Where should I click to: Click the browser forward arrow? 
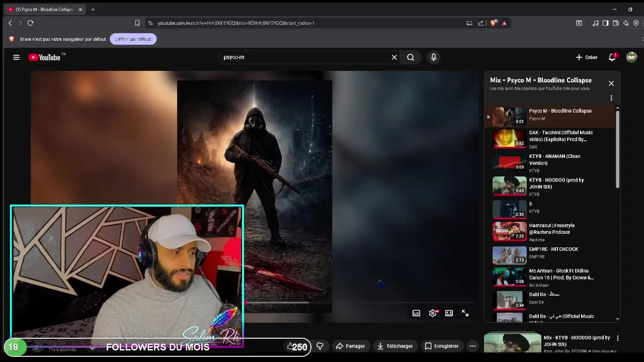click(x=20, y=23)
